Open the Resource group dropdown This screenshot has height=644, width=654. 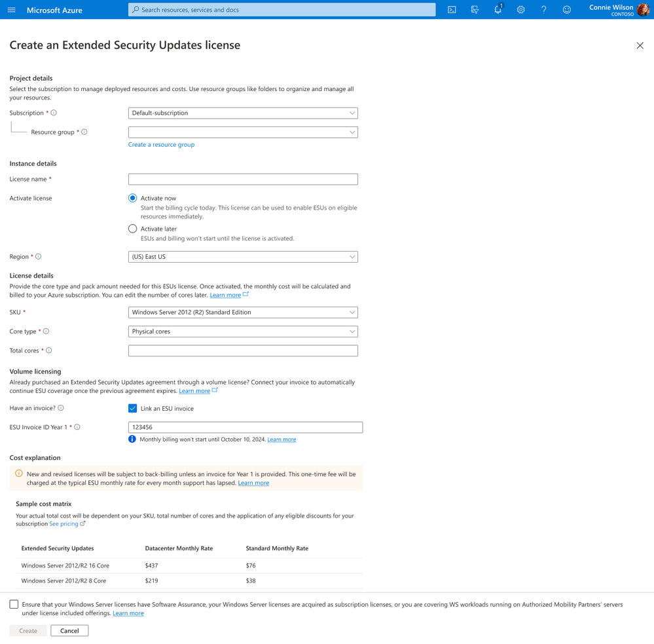[243, 132]
